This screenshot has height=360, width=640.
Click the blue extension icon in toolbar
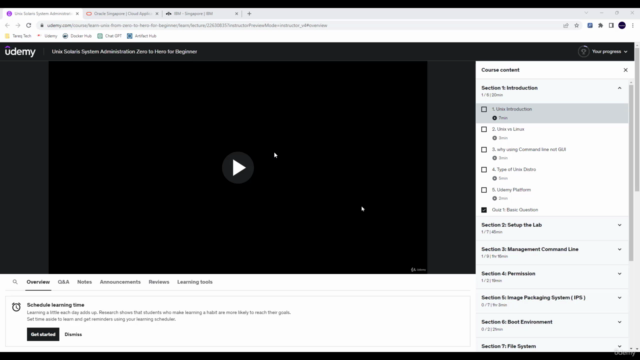point(590,25)
